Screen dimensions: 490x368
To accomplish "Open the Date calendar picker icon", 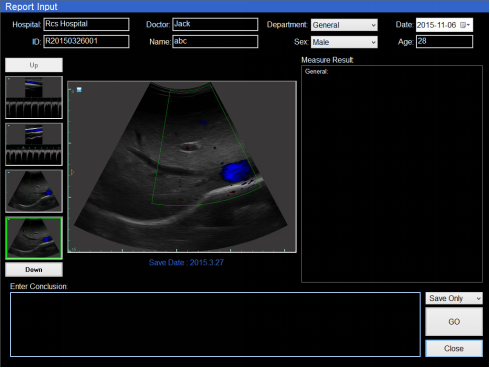I will [x=465, y=25].
